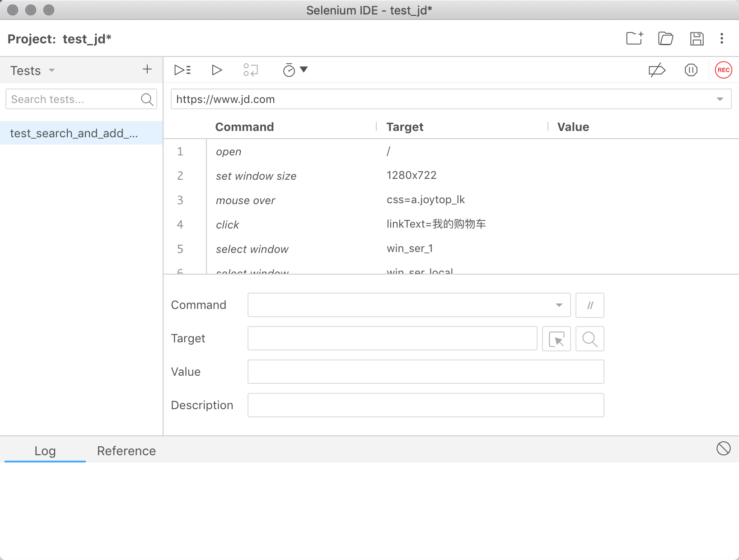Screen dimensions: 739x560
Task: Toggle pause on exceptions
Action: coord(691,70)
